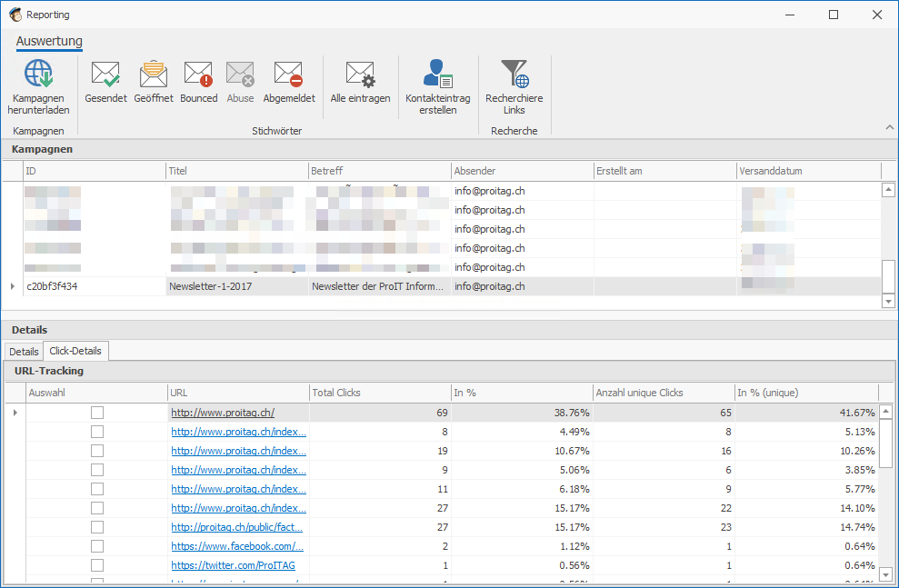Switch to the Details tab

coord(24,352)
